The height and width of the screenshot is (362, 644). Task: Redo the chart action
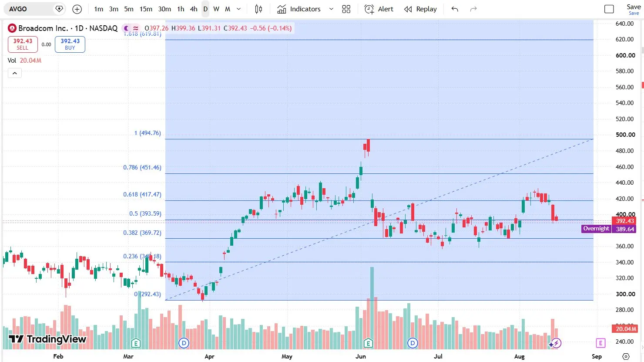473,9
